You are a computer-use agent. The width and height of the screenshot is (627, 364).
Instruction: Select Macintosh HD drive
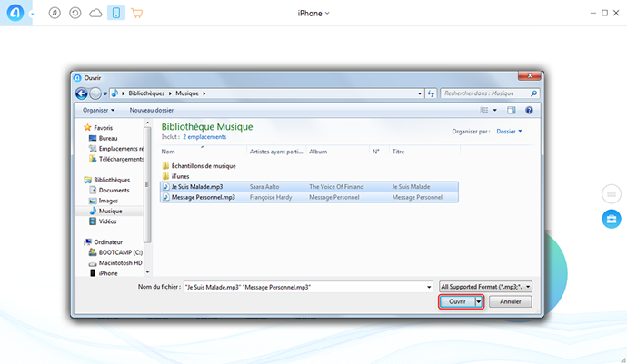[115, 263]
